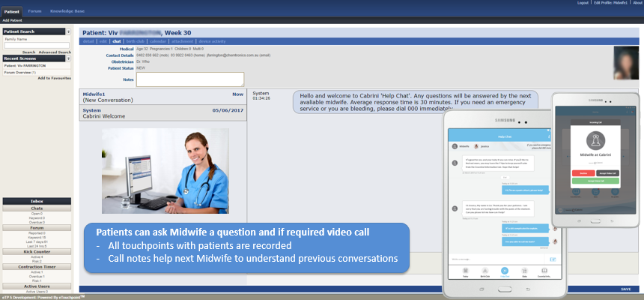Screen dimensions: 644x300
Task: Click the patient profile photo
Action: [626, 62]
